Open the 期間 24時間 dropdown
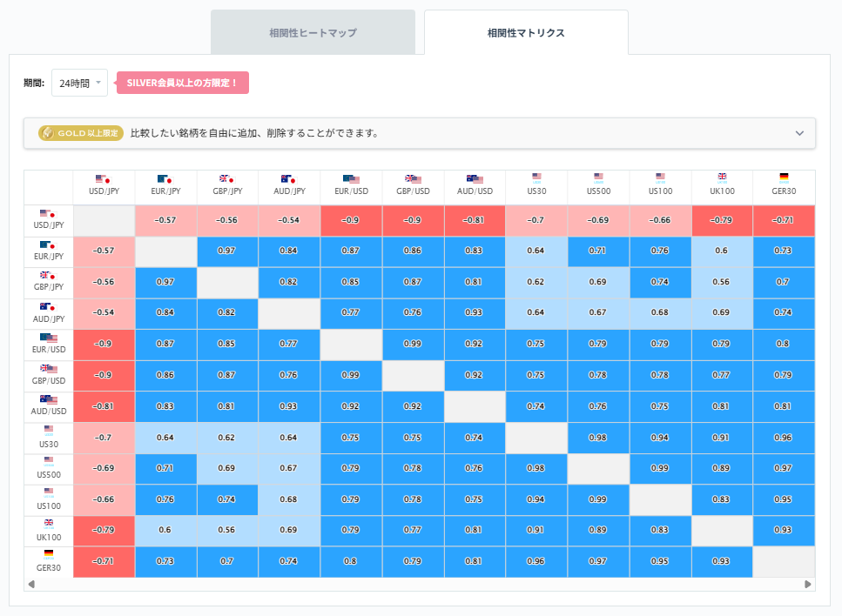Viewport: 842px width, 616px height. 78,83
